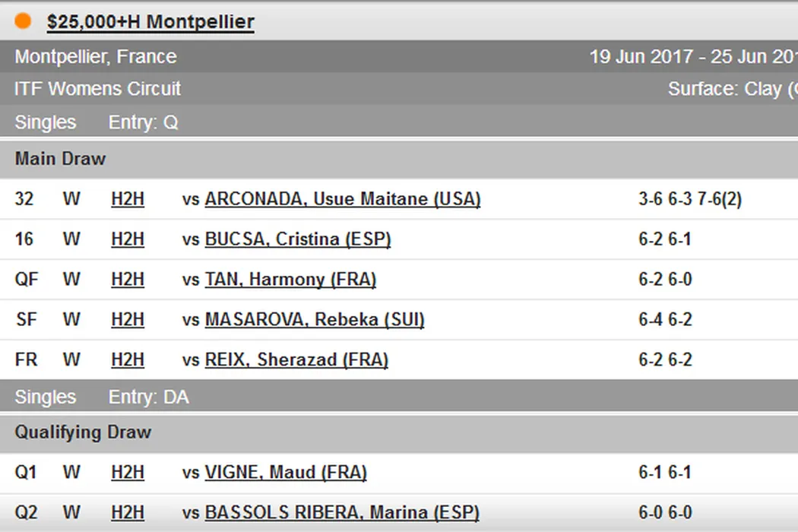Click the Main Draw section header

pos(60,159)
